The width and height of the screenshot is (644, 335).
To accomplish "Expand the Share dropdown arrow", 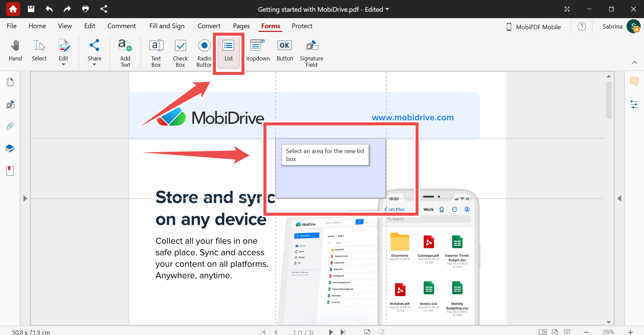I will [x=94, y=64].
